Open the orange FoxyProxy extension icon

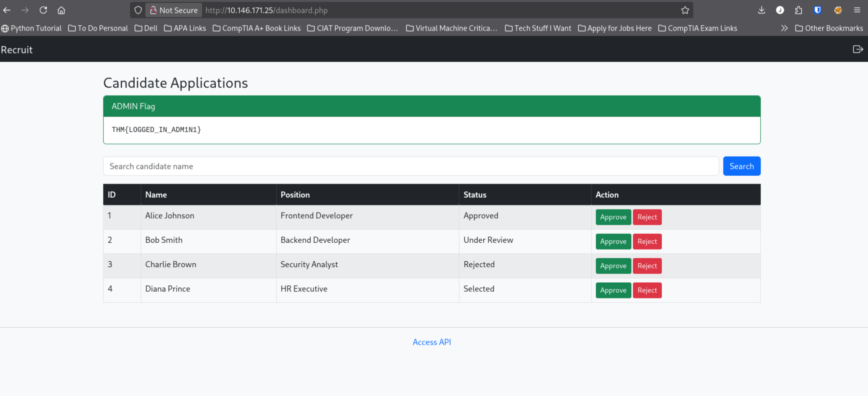tap(838, 10)
